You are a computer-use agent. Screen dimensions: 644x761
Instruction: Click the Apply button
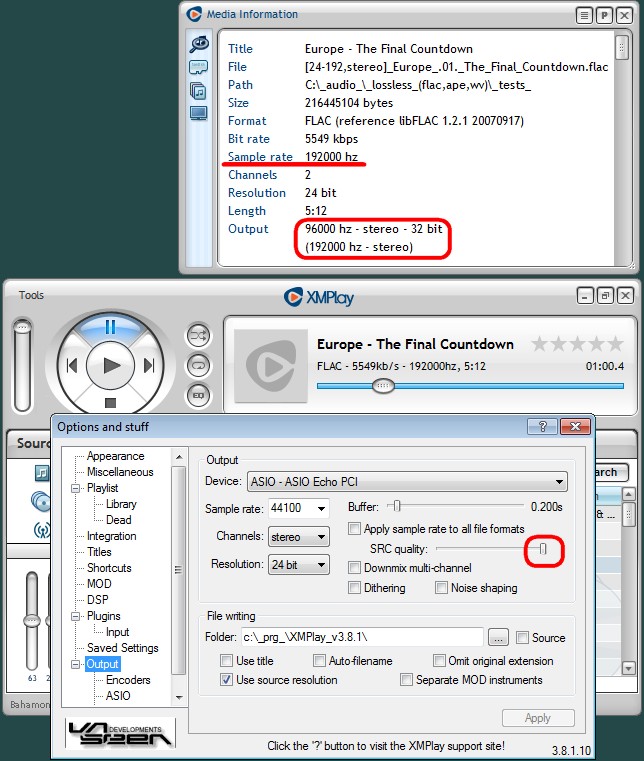tap(538, 718)
